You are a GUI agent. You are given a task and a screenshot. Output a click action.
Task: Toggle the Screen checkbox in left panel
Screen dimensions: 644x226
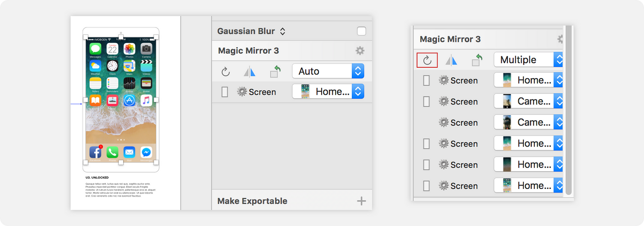pyautogui.click(x=225, y=92)
